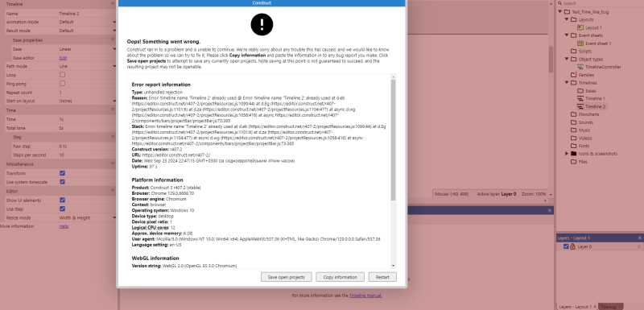Select Layer 0 row in Layers panel
Screen dimensions: 644x310
tap(600, 246)
